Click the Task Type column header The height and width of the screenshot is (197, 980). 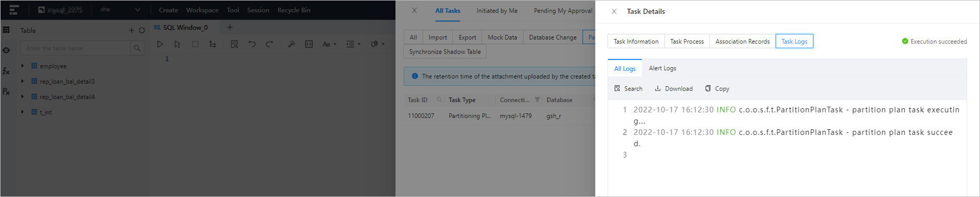(462, 100)
